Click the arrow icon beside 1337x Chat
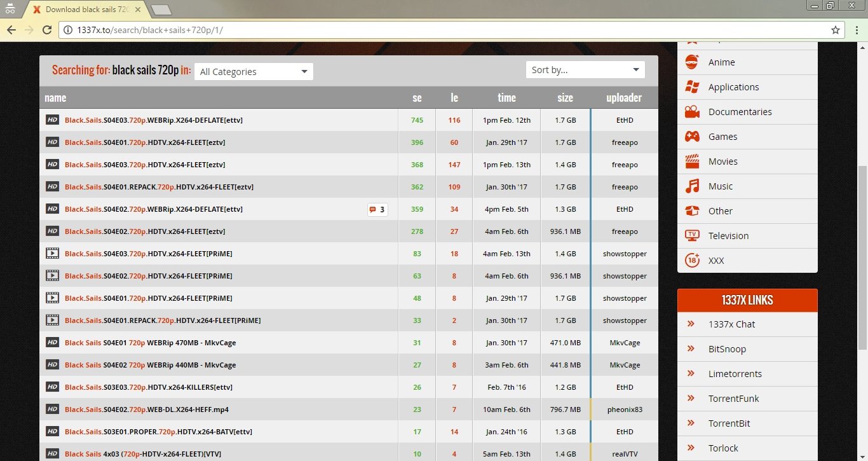The width and height of the screenshot is (868, 461). pyautogui.click(x=691, y=324)
